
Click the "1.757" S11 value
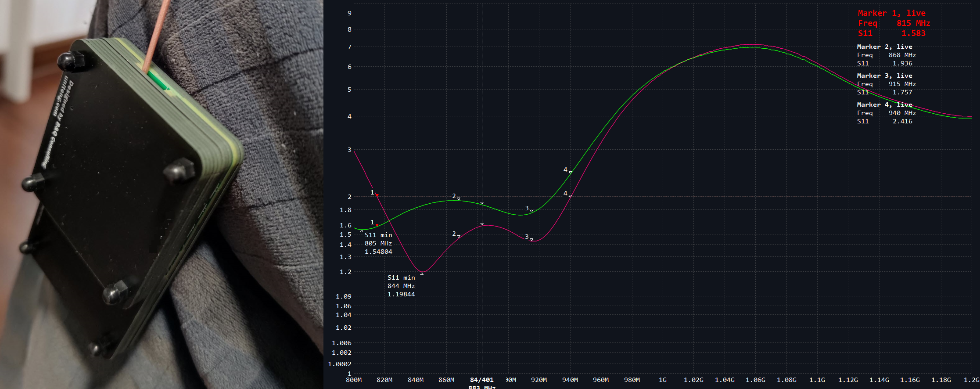902,92
